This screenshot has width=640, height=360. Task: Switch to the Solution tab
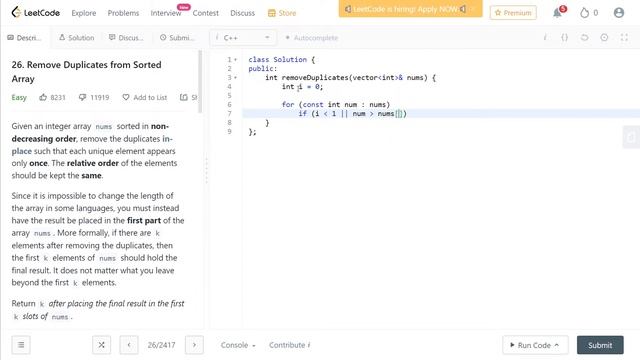pos(76,38)
